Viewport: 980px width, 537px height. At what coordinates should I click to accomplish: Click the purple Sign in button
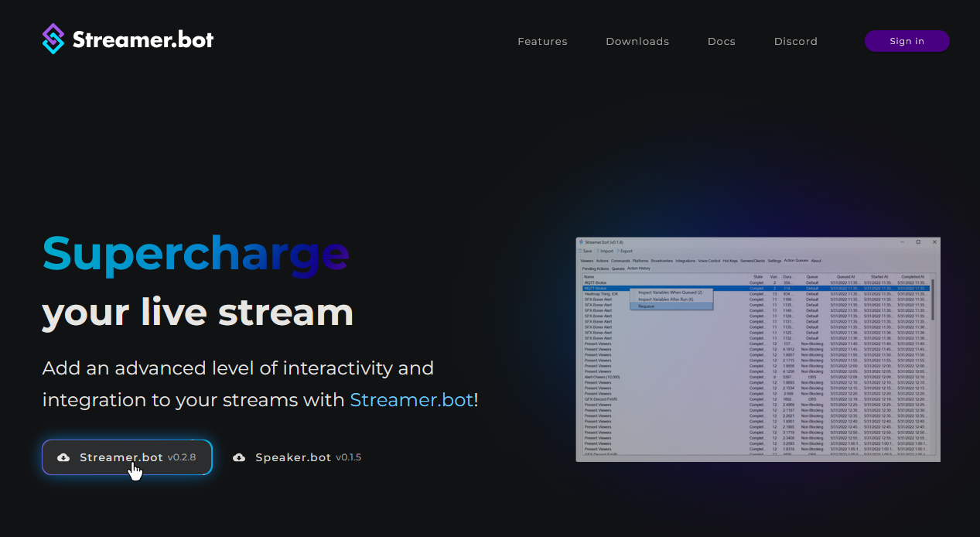[x=907, y=41]
